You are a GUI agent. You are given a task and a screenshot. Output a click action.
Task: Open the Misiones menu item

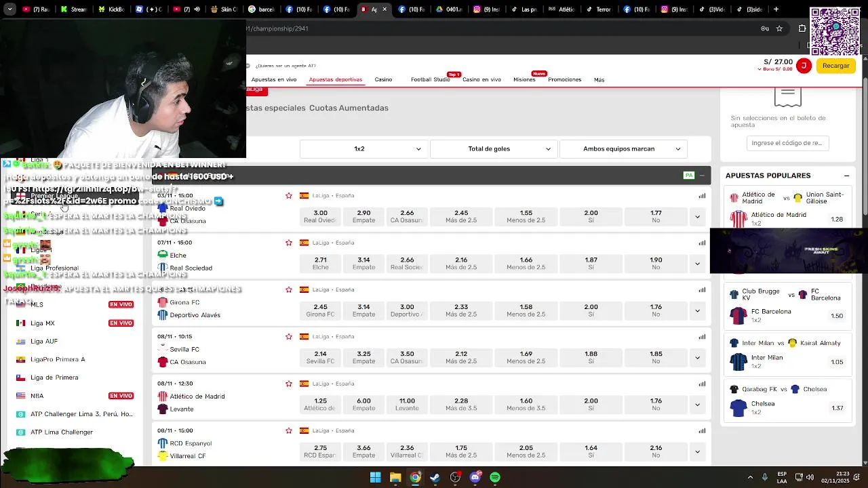tap(524, 79)
